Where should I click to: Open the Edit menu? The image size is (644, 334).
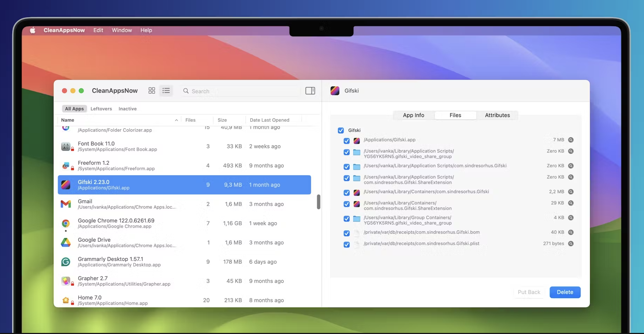tap(98, 30)
